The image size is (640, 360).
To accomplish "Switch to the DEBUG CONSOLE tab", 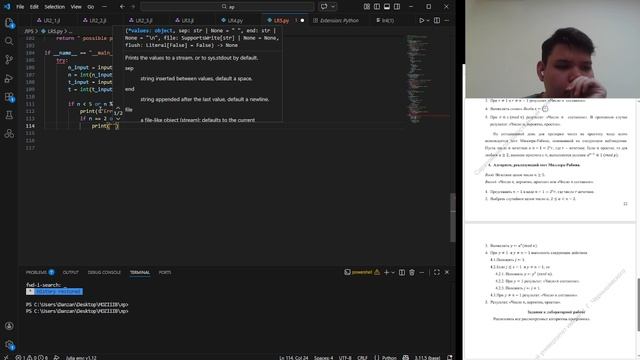I will coord(104,272).
